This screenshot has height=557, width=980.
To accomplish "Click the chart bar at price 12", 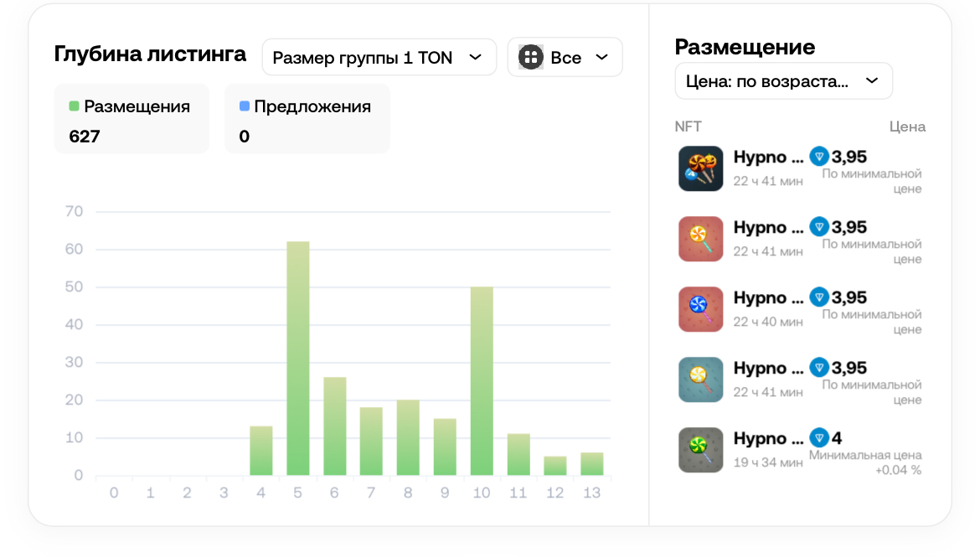I will pyautogui.click(x=555, y=466).
